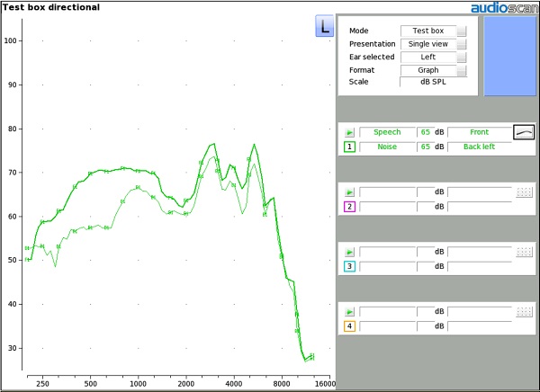The height and width of the screenshot is (392, 540).
Task: Click the 70 label on the dB axis
Action: [13, 173]
